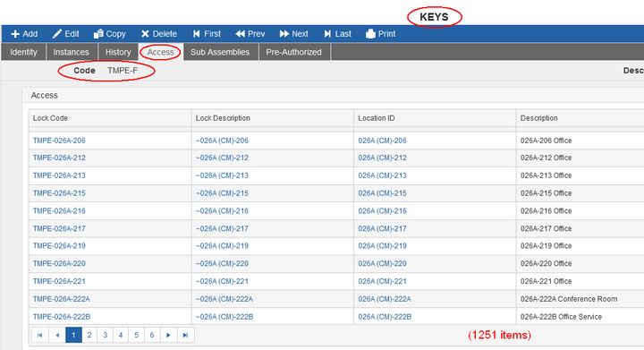Viewport: 644px width, 350px height.
Task: Click the TMPE-F code value
Action: [x=123, y=71]
